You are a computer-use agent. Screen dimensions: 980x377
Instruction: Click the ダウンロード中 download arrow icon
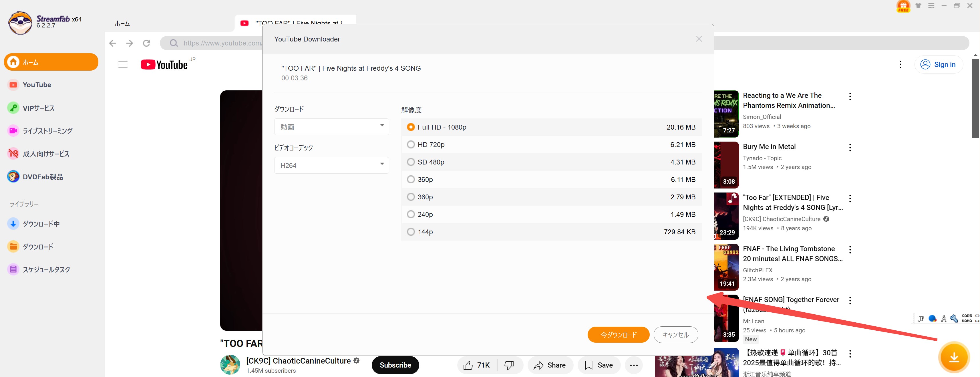(13, 224)
